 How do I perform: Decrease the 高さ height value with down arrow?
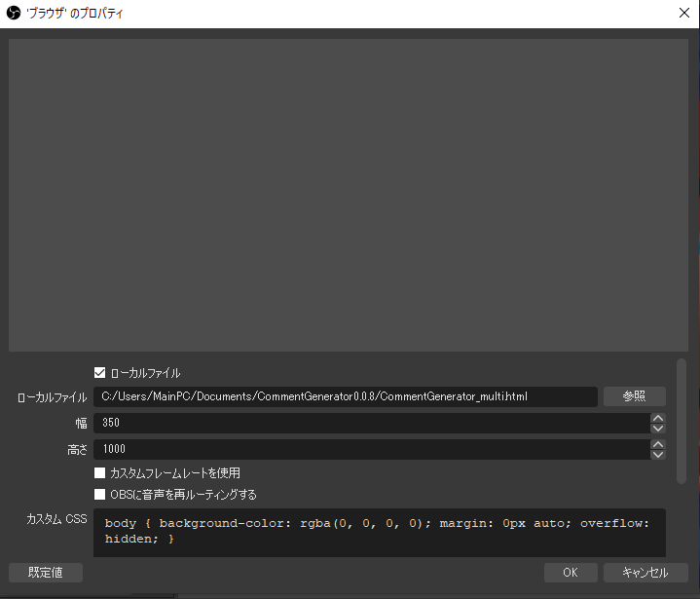click(x=657, y=454)
